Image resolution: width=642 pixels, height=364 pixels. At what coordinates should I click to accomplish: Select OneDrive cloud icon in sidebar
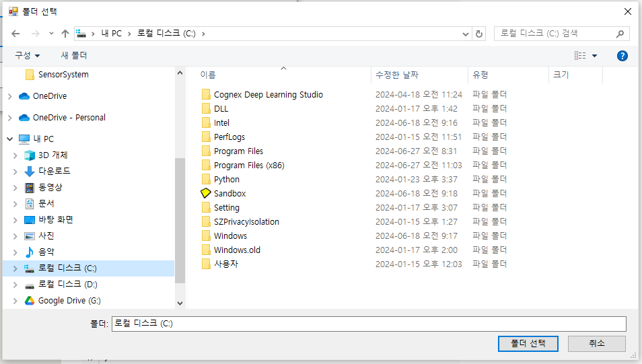[24, 96]
